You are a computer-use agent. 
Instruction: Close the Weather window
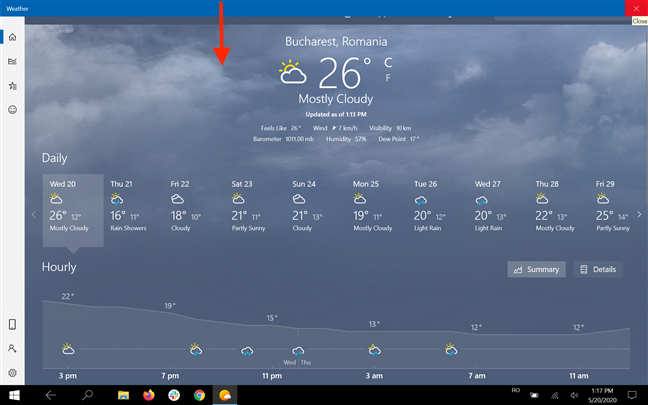[x=636, y=8]
